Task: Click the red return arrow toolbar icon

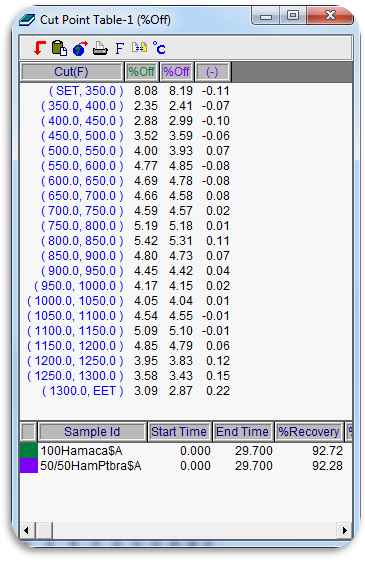Action: pyautogui.click(x=39, y=48)
